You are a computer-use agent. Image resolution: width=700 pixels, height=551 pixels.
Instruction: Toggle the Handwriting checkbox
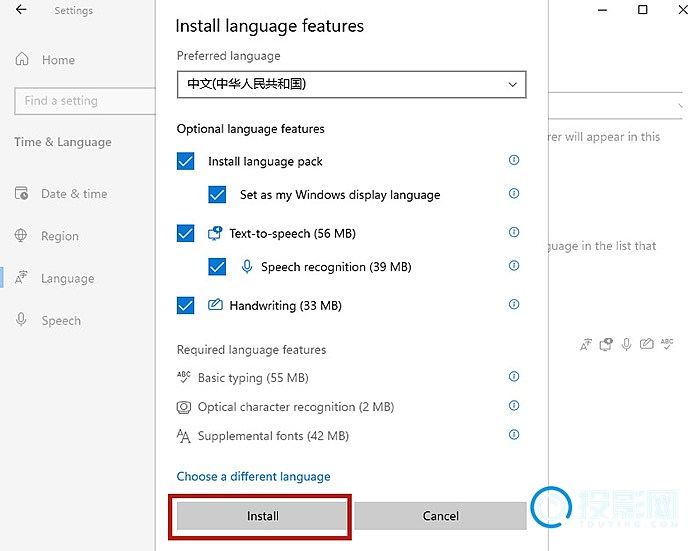186,306
